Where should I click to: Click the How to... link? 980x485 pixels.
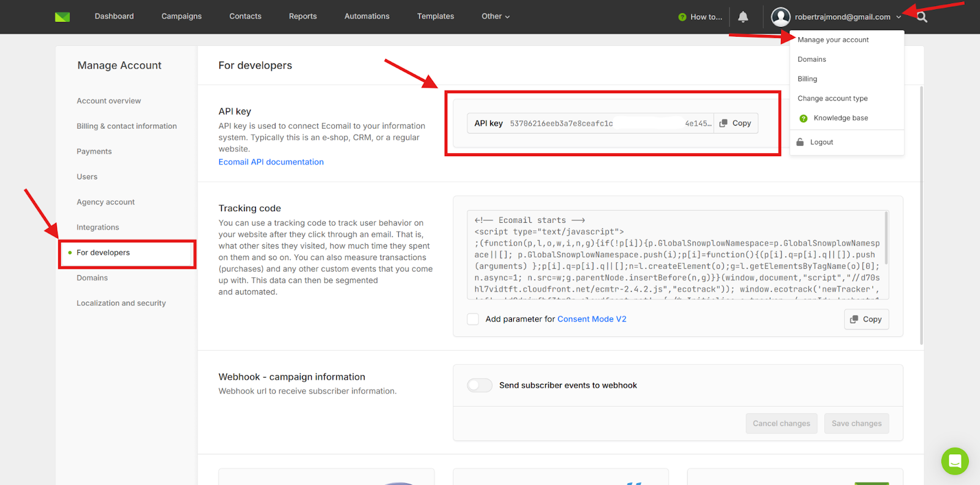[706, 17]
